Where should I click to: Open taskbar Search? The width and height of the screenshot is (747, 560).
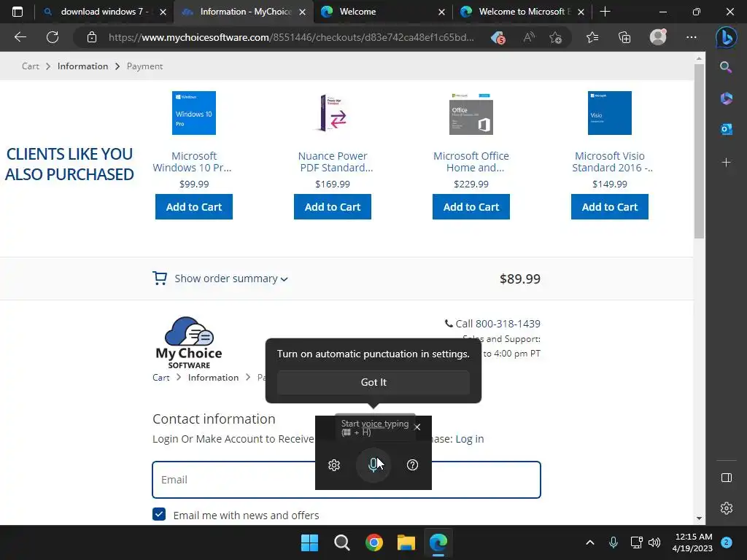tap(342, 542)
